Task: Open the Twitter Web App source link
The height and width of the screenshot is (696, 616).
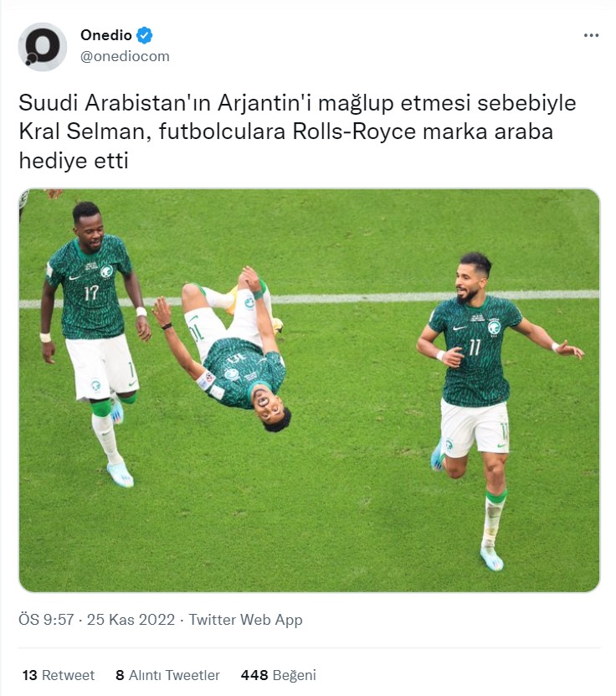Action: [x=246, y=620]
